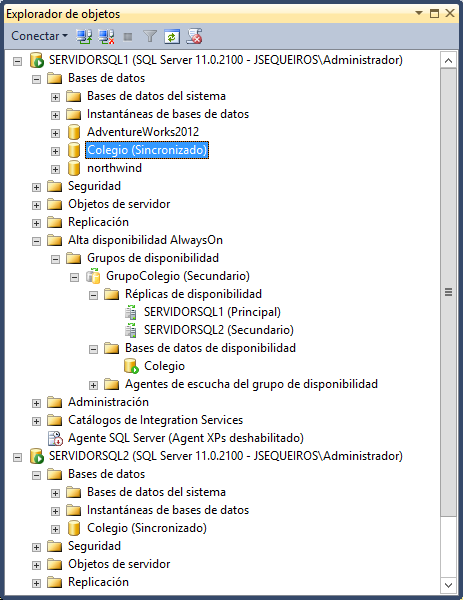The width and height of the screenshot is (463, 600).
Task: Collapse Bases de datos under SERVIDORSQL1
Action: coord(36,79)
